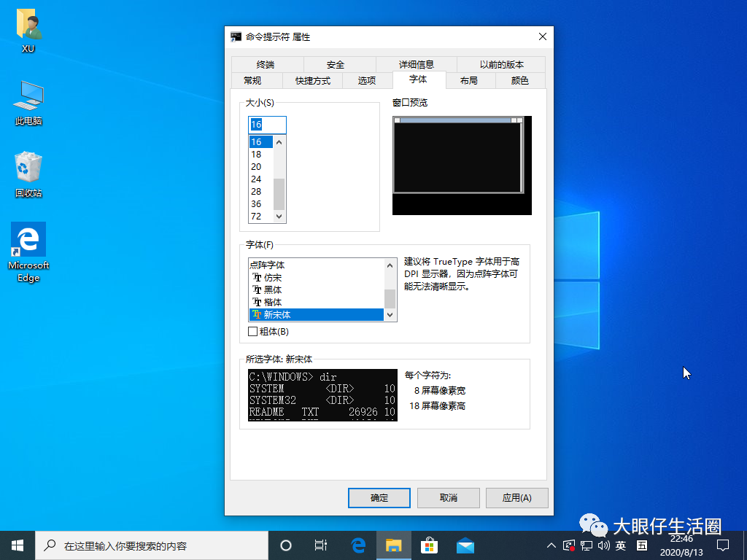Toggle the 粗体(B) bold checkbox
The width and height of the screenshot is (747, 560).
[x=253, y=332]
